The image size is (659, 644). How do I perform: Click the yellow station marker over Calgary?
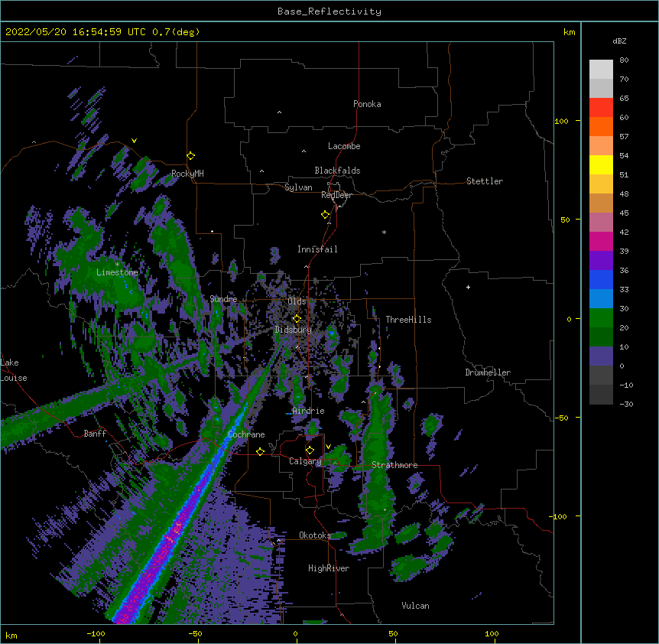click(x=310, y=450)
